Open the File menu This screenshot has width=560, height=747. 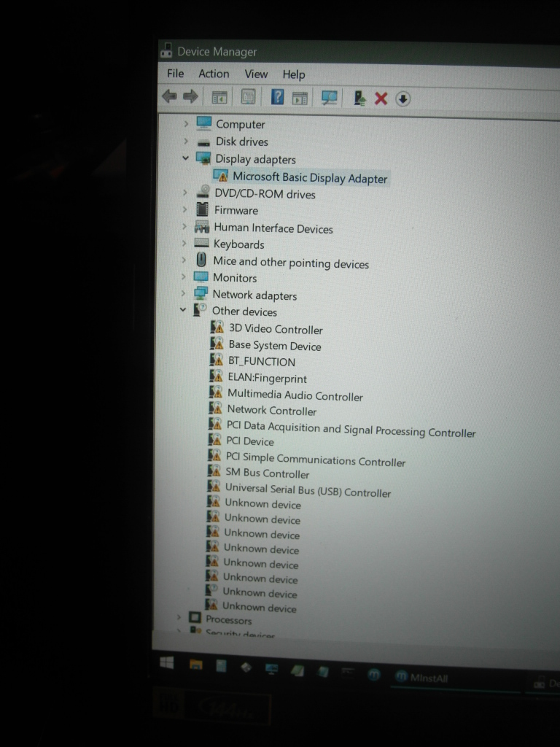[x=175, y=74]
